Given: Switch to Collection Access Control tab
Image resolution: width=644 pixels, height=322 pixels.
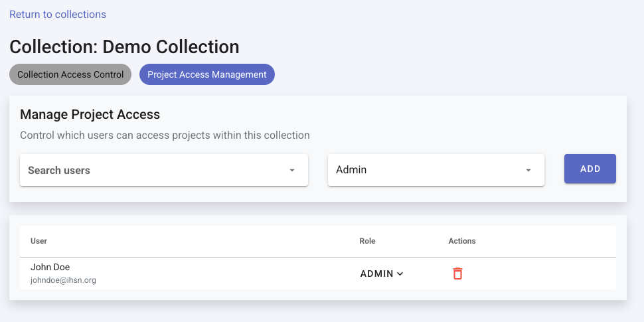Looking at the screenshot, I should point(70,74).
